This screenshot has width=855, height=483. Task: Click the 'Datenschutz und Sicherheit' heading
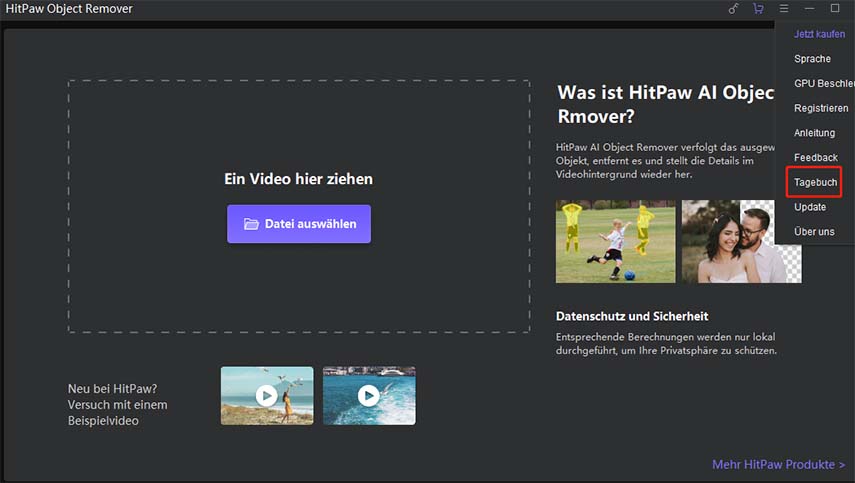632,316
